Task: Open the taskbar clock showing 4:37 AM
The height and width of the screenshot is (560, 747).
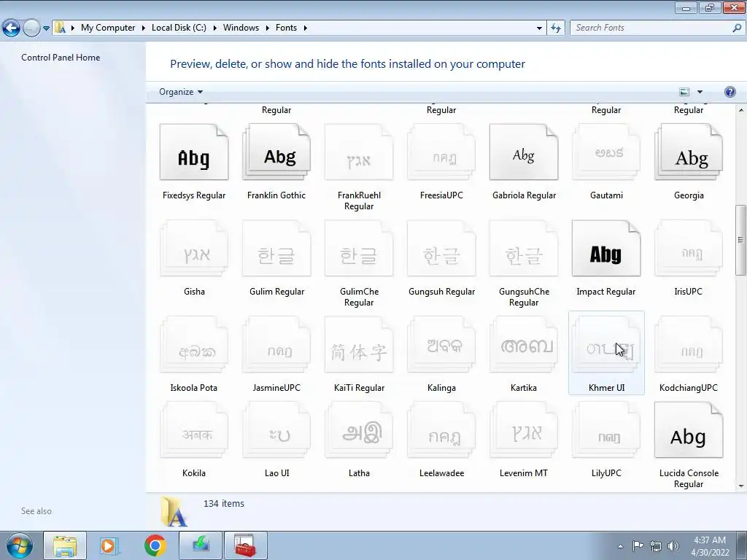Action: 710,546
